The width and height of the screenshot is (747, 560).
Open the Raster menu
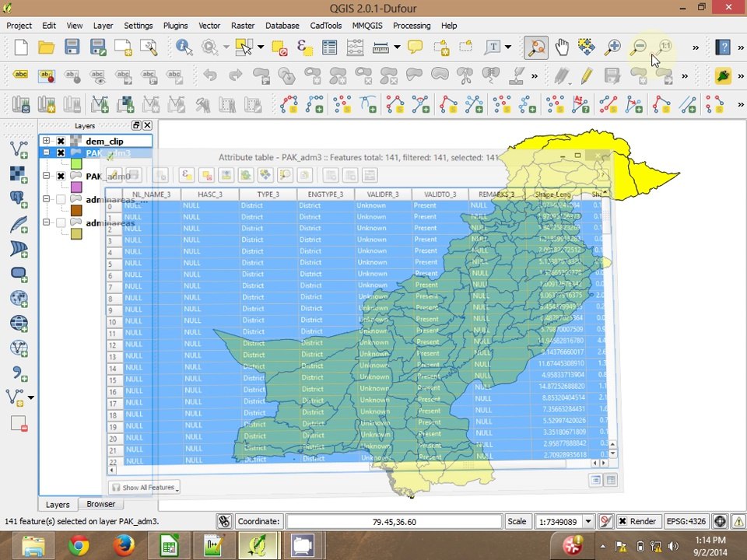tap(243, 26)
